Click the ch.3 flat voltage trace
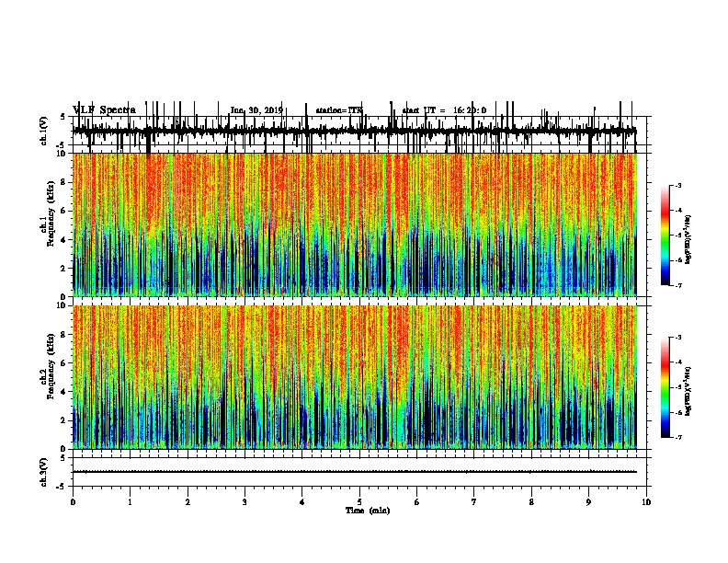This screenshot has width=728, height=563. click(355, 472)
